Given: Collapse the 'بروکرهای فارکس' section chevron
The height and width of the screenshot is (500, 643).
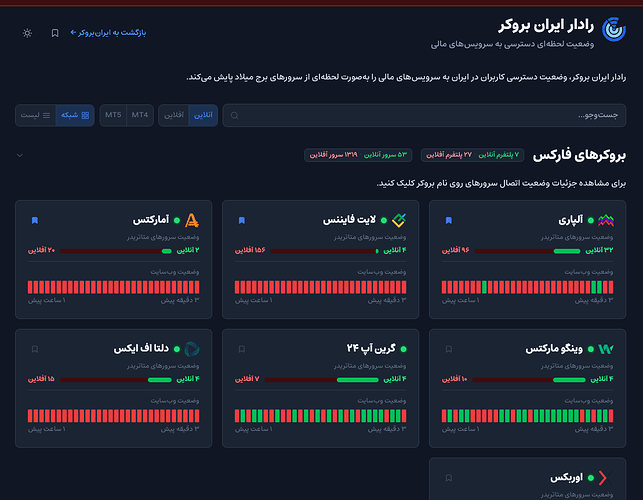Looking at the screenshot, I should (x=20, y=155).
